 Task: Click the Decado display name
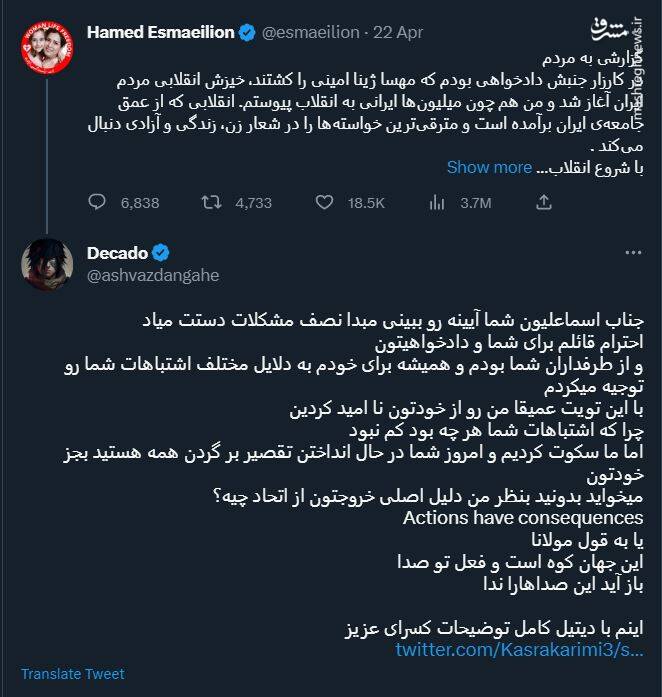[116, 252]
